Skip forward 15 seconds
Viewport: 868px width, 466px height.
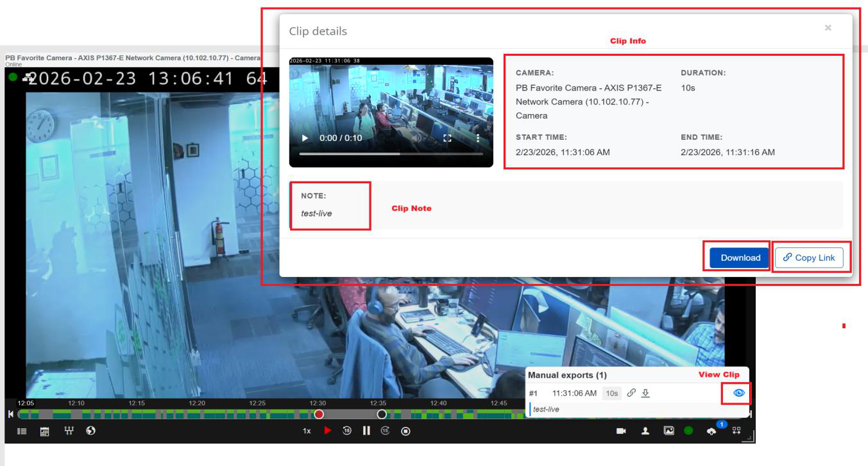coord(386,431)
